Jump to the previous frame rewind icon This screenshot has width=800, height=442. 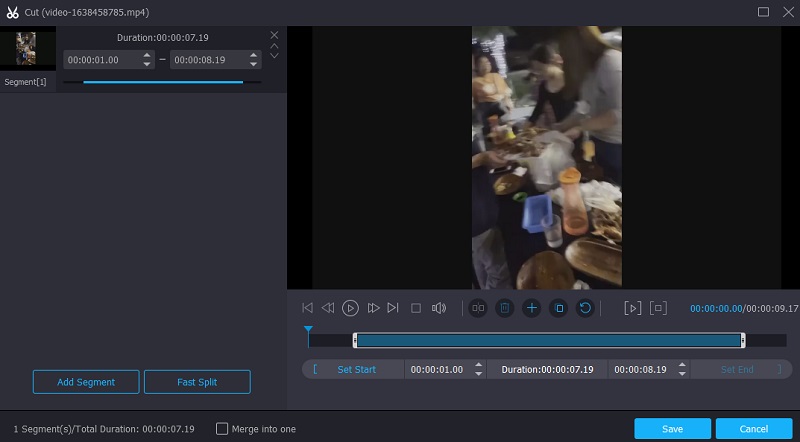[x=327, y=308]
